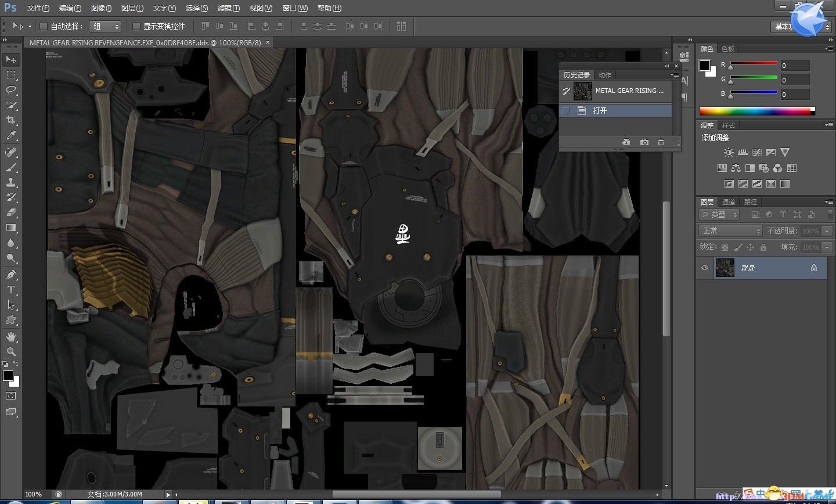Click the foreground color swatch in Color panel
The height and width of the screenshot is (504, 836).
click(x=705, y=66)
